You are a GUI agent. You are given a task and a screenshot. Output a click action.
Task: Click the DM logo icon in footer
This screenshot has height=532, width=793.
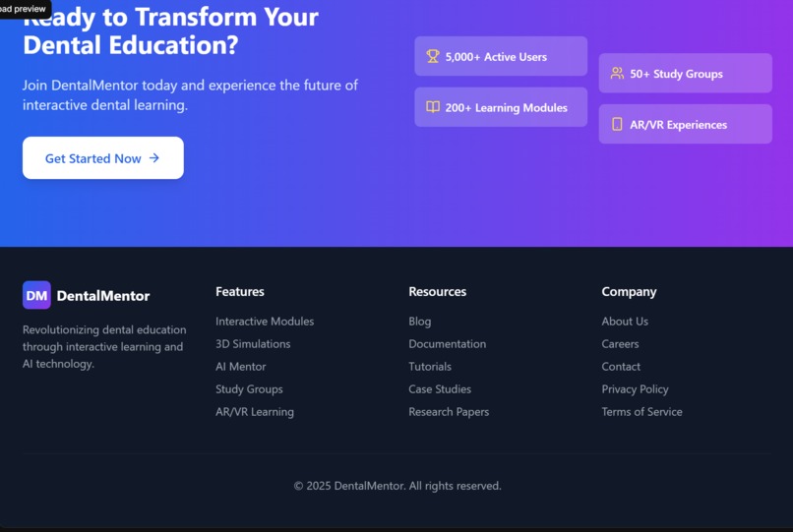[36, 295]
